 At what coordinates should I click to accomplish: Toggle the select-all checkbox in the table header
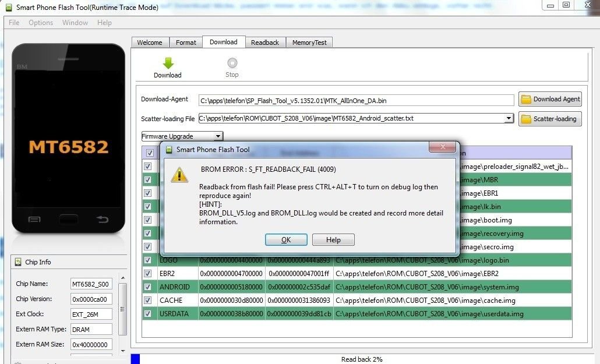pos(150,153)
